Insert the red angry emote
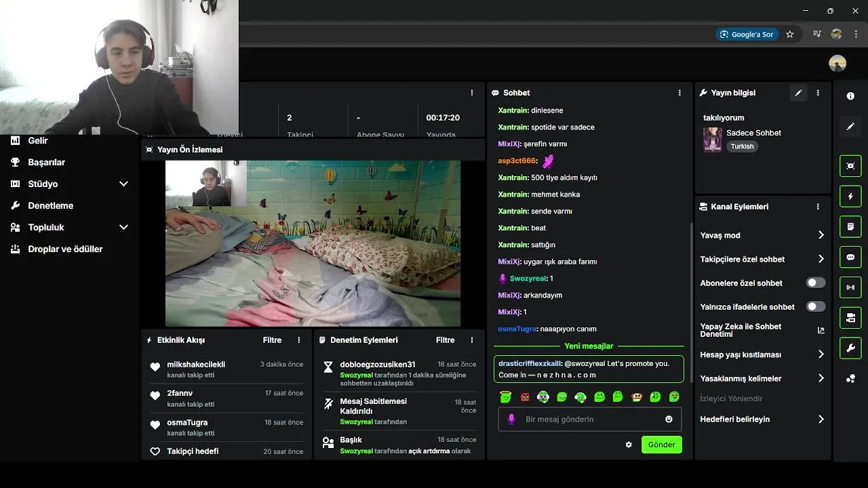868x488 pixels. pos(525,396)
